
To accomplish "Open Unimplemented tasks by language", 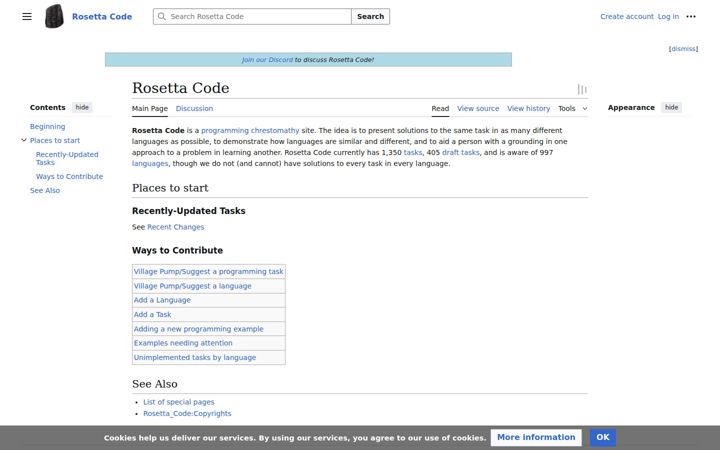I will click(x=195, y=357).
